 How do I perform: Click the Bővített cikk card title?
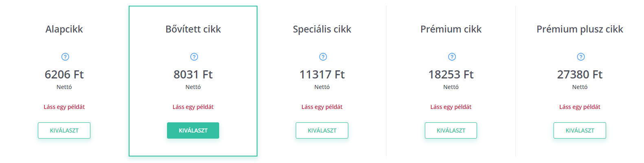(193, 29)
